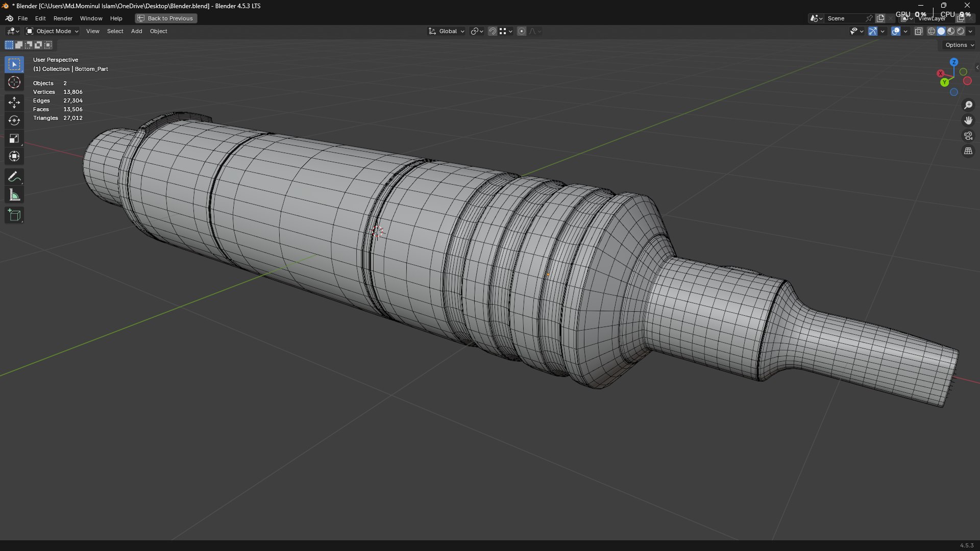Click the Blender logo menu icon
This screenshot has width=980, height=551.
[9, 18]
